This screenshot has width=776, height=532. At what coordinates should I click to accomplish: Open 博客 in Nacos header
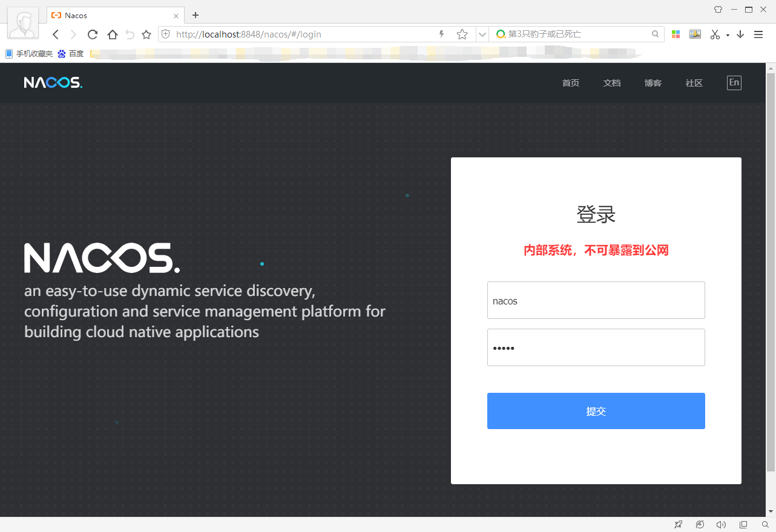point(653,83)
